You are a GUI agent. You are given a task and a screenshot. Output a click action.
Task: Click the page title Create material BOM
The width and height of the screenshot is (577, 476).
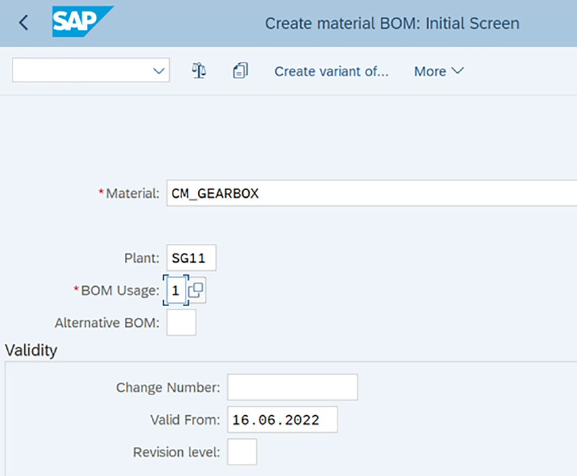[x=392, y=24]
